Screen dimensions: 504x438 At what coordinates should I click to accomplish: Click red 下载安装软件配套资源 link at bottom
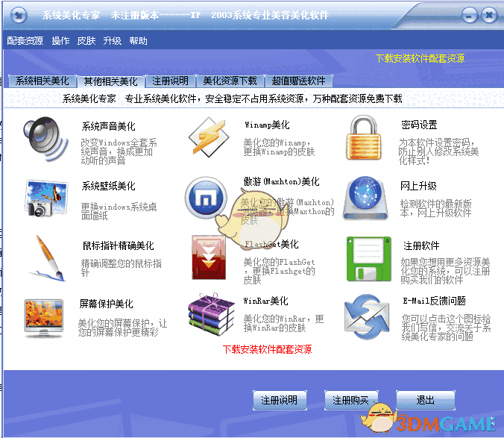pyautogui.click(x=267, y=349)
